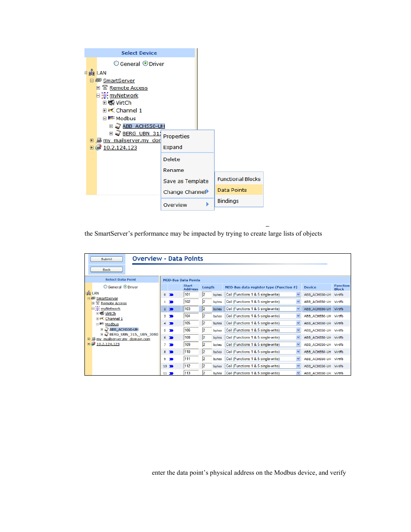Choose Expand from the context menu
Viewport: 411px width, 532px height.
coord(172,147)
